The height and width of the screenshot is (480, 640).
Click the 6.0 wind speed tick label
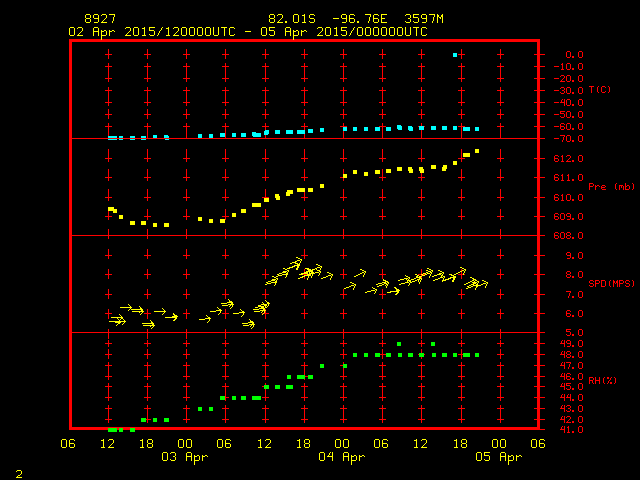(574, 314)
